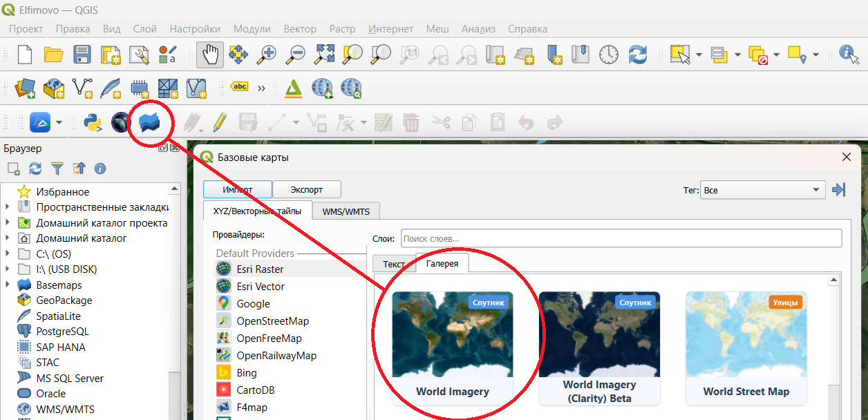Screen dimensions: 868x420
Task: Click the Browser panel Refresh icon
Action: click(x=35, y=168)
